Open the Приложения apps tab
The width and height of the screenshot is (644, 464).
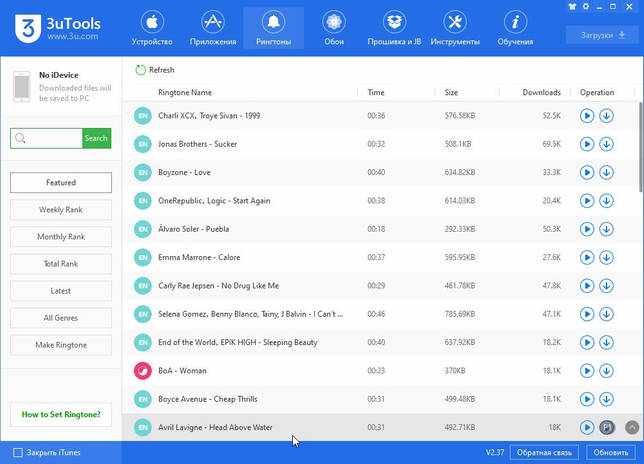pyautogui.click(x=213, y=28)
